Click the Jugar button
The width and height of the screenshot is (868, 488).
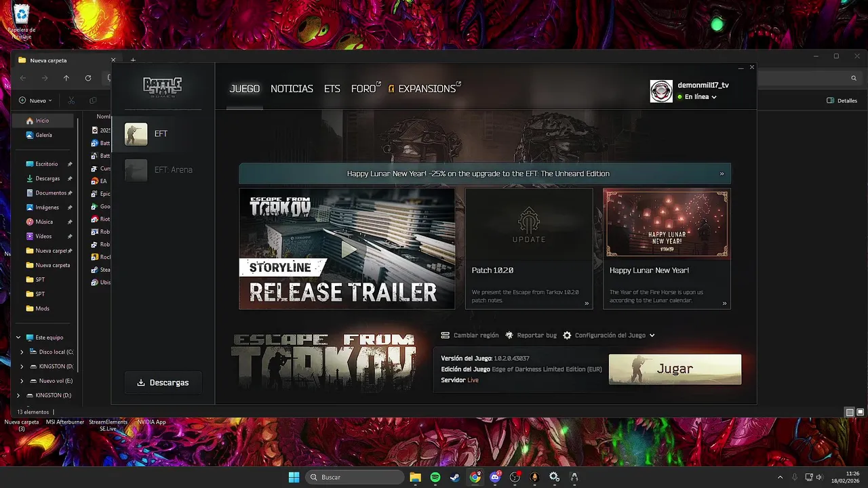[675, 369]
